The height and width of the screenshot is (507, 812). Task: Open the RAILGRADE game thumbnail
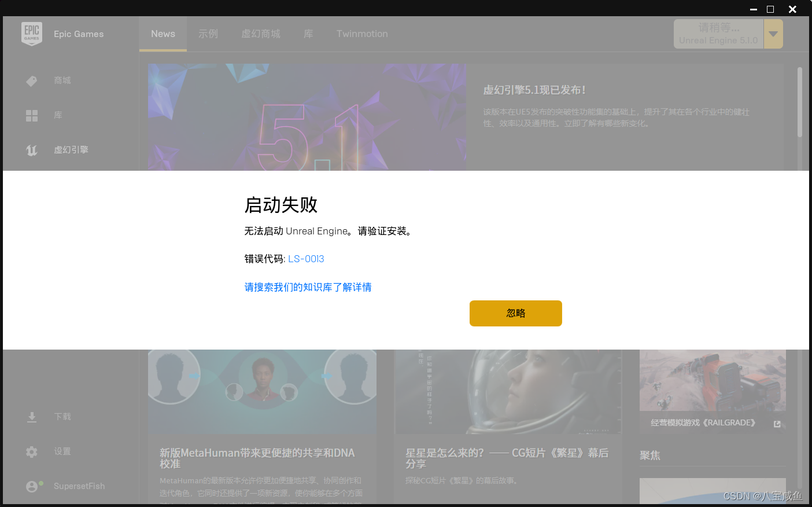coord(713,380)
